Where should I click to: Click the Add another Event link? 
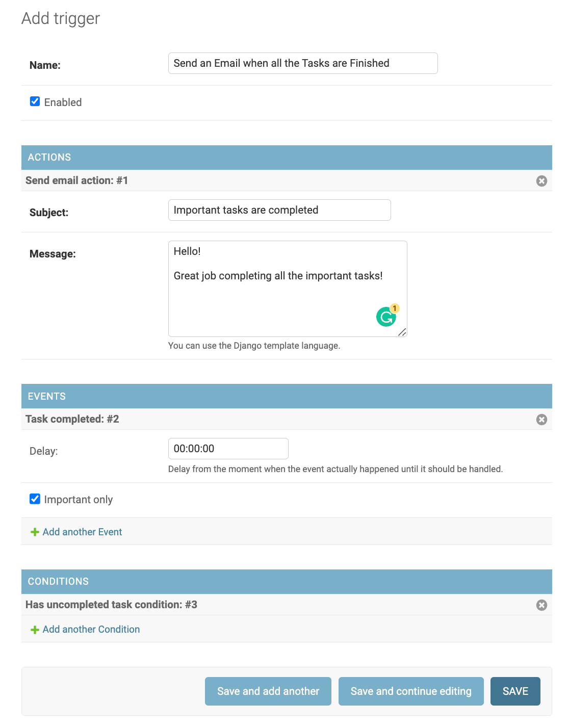point(82,532)
